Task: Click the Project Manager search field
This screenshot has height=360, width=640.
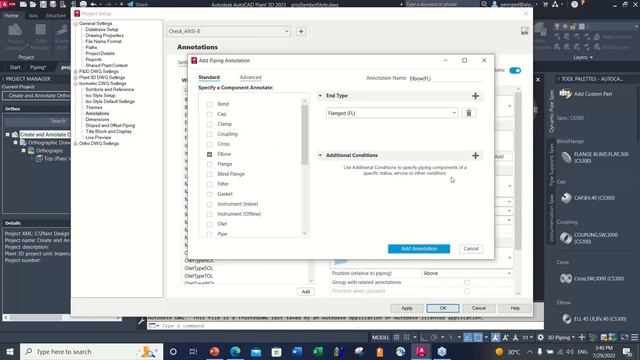Action: point(37,121)
